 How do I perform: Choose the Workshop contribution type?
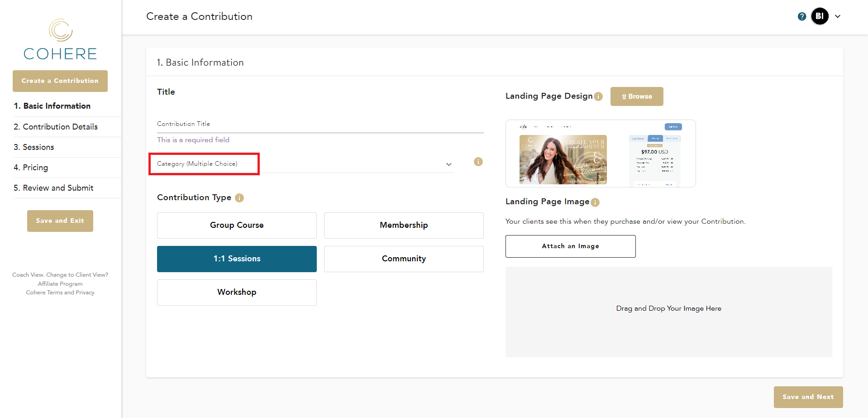[237, 292]
